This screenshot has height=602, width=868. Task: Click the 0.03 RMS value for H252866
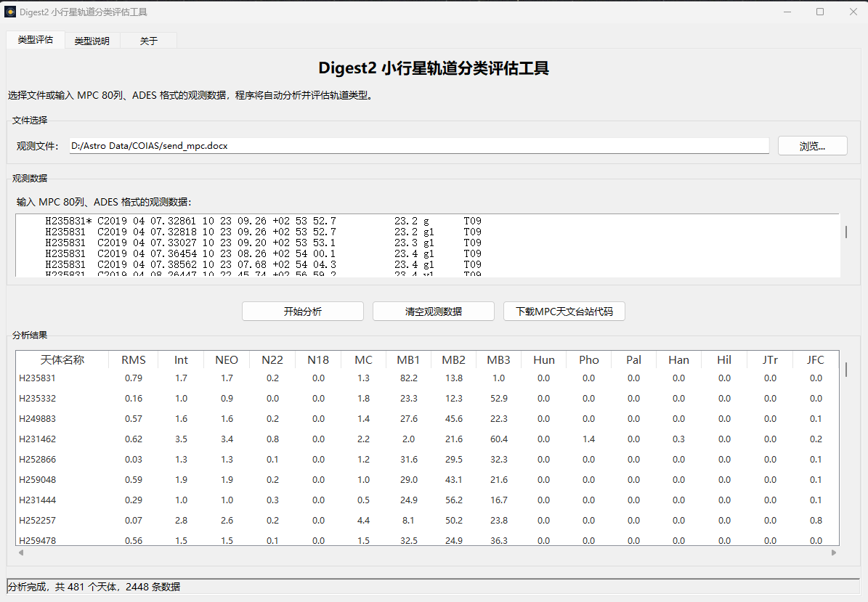coord(134,459)
